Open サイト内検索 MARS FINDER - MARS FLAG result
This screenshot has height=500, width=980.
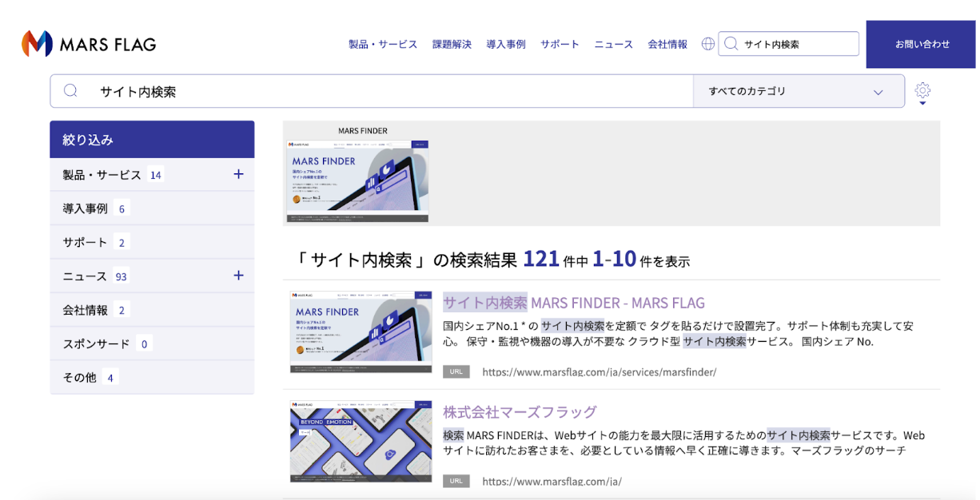pyautogui.click(x=574, y=303)
